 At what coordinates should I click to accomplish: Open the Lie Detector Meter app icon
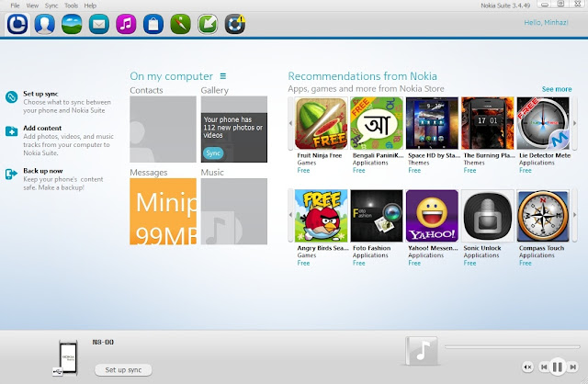click(x=543, y=123)
